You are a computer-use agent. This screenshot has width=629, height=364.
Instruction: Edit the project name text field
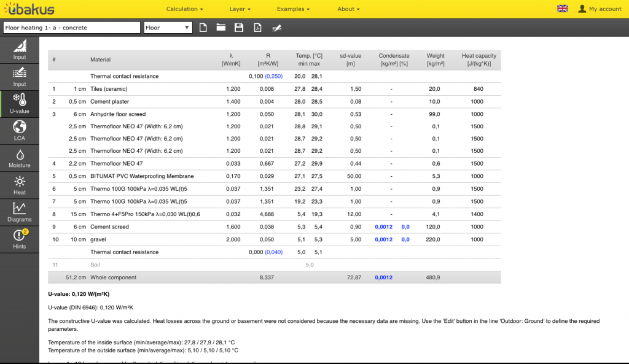coord(71,28)
